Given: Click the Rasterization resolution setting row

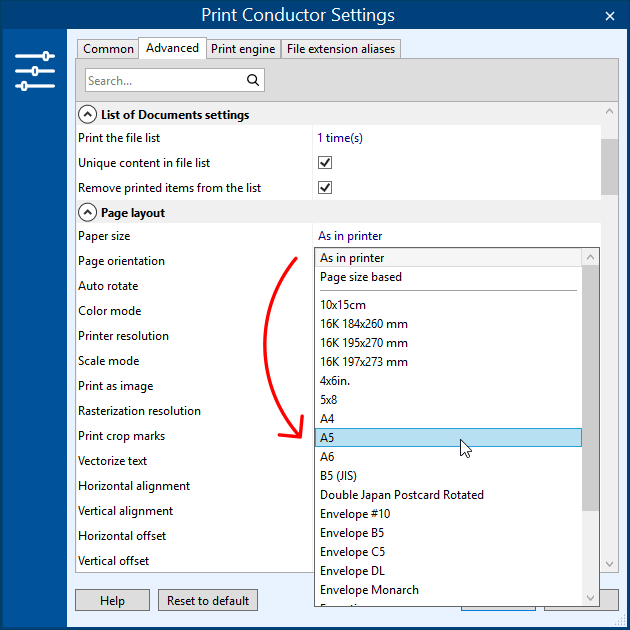Looking at the screenshot, I should click(194, 411).
